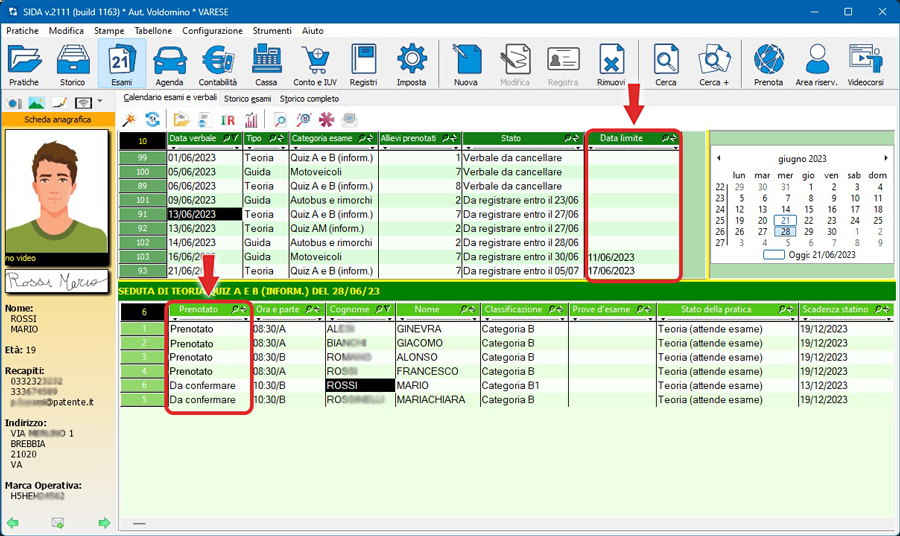Open the Videocorsi toolbar icon

(865, 64)
